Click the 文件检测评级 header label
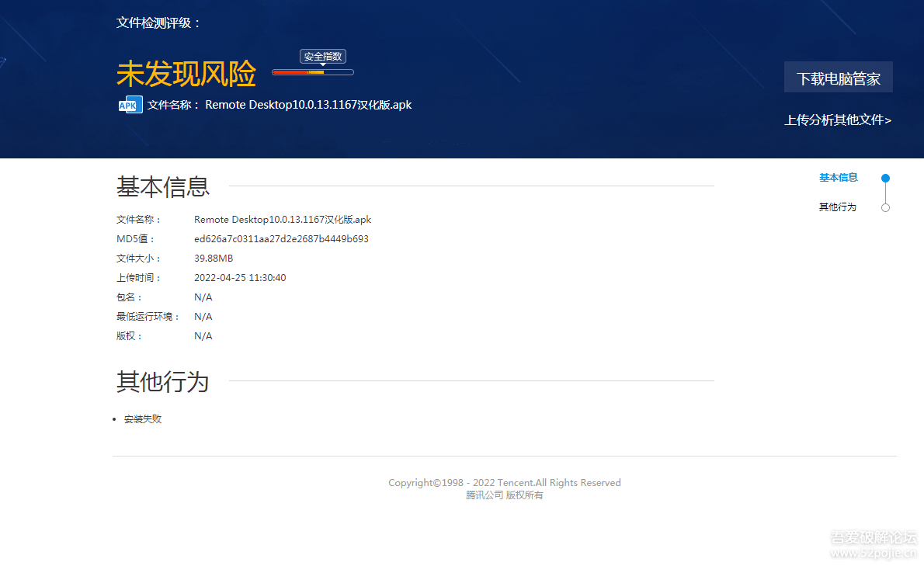The image size is (924, 566). click(x=158, y=23)
